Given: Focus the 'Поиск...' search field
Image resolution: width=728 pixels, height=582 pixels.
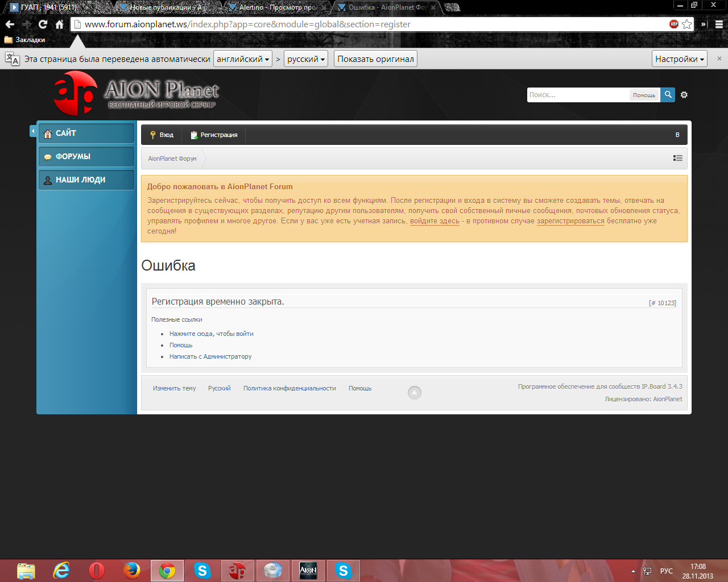Looking at the screenshot, I should point(578,95).
